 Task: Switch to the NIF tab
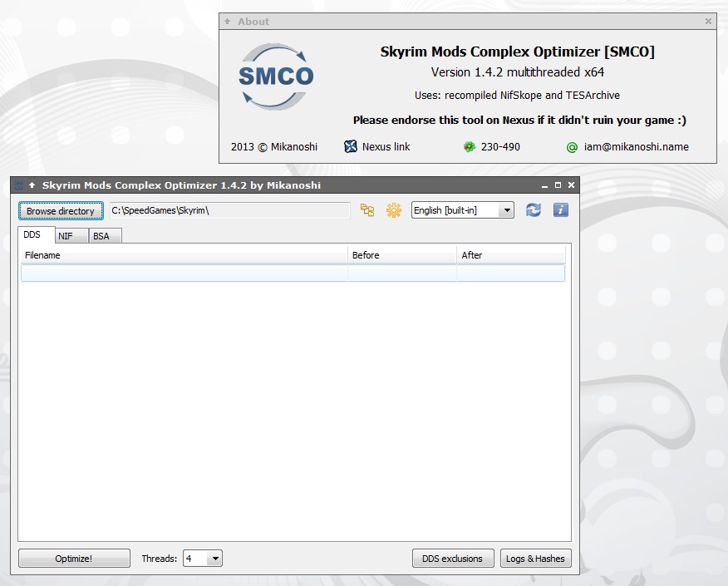pyautogui.click(x=66, y=236)
